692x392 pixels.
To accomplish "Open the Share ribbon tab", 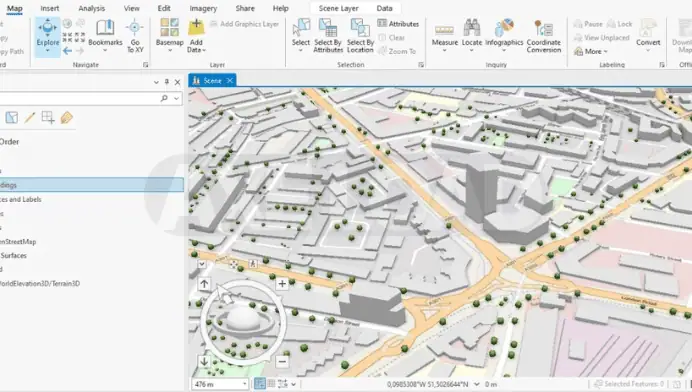I will coord(245,8).
